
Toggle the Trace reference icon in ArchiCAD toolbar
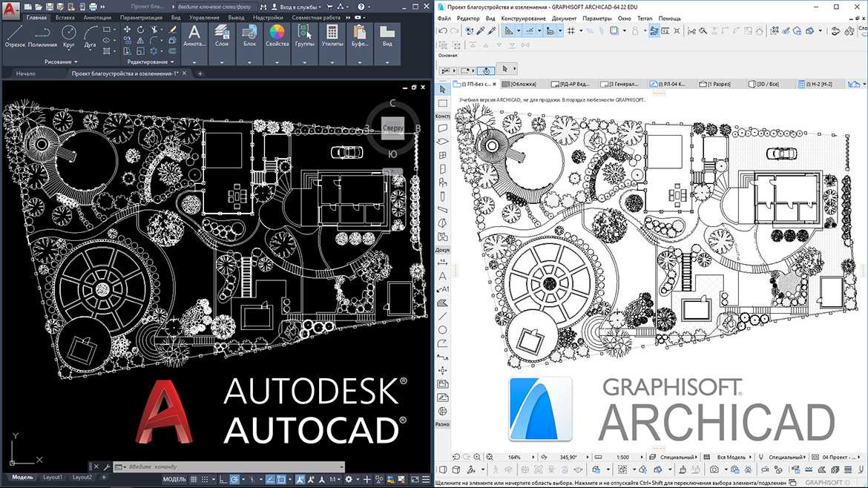[614, 31]
